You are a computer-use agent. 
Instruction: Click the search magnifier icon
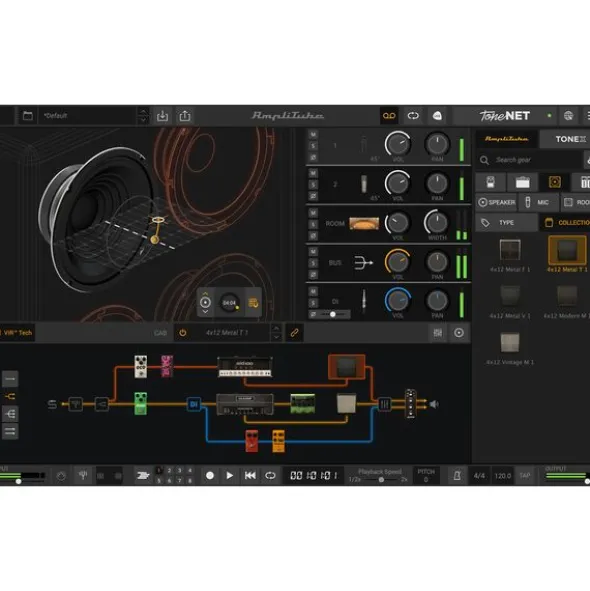[x=484, y=161]
